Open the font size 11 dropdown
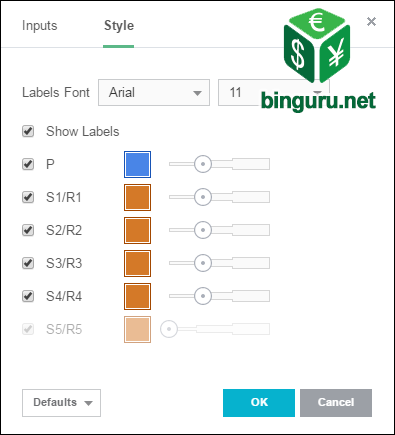The image size is (395, 435). coord(273,92)
